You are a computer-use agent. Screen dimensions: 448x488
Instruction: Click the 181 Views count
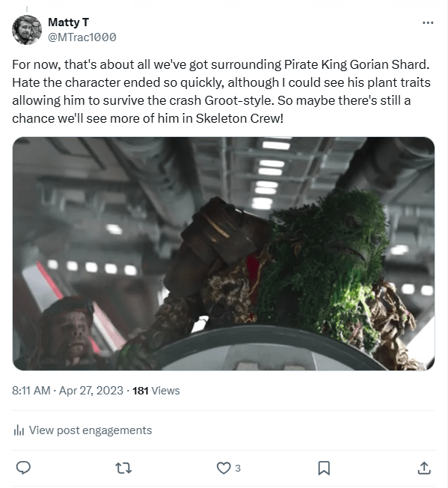pyautogui.click(x=156, y=391)
